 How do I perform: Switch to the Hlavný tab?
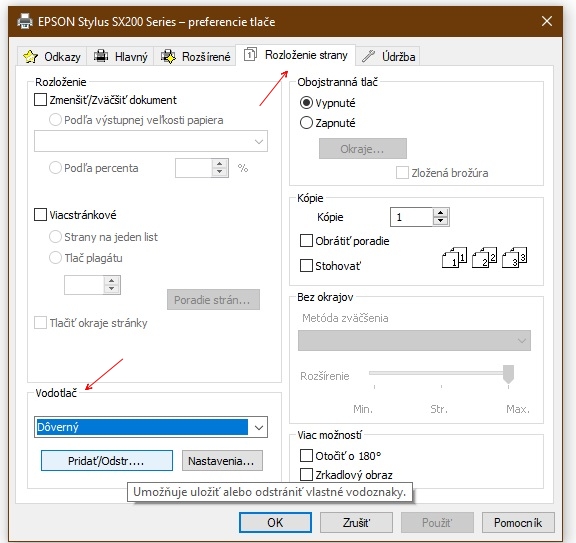click(120, 57)
